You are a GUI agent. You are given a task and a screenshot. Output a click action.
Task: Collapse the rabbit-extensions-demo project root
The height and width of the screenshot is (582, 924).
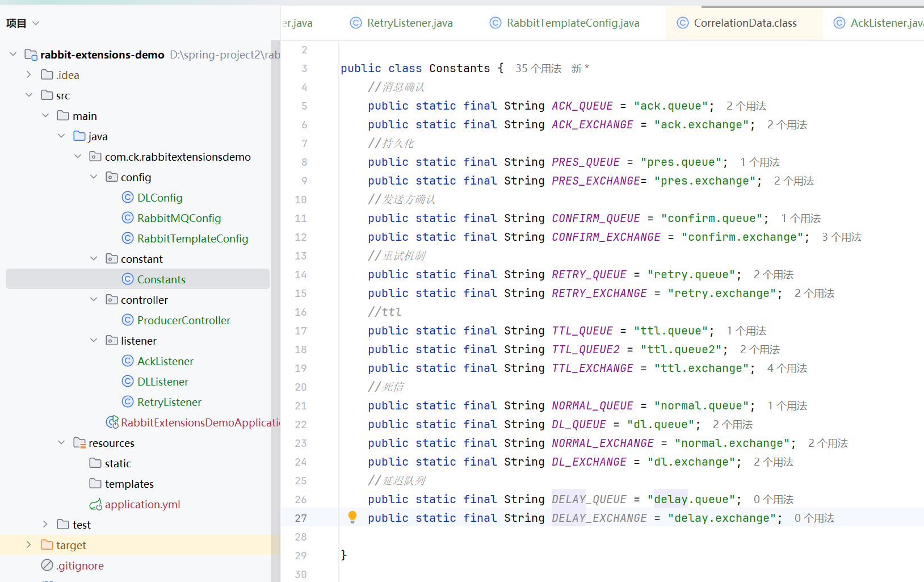point(13,54)
